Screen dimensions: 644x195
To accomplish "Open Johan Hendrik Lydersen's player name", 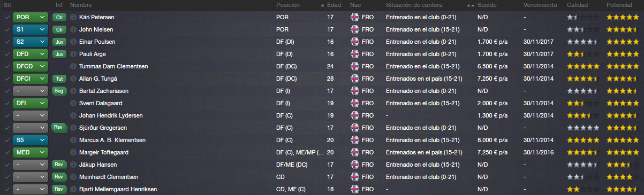I will pyautogui.click(x=111, y=115).
